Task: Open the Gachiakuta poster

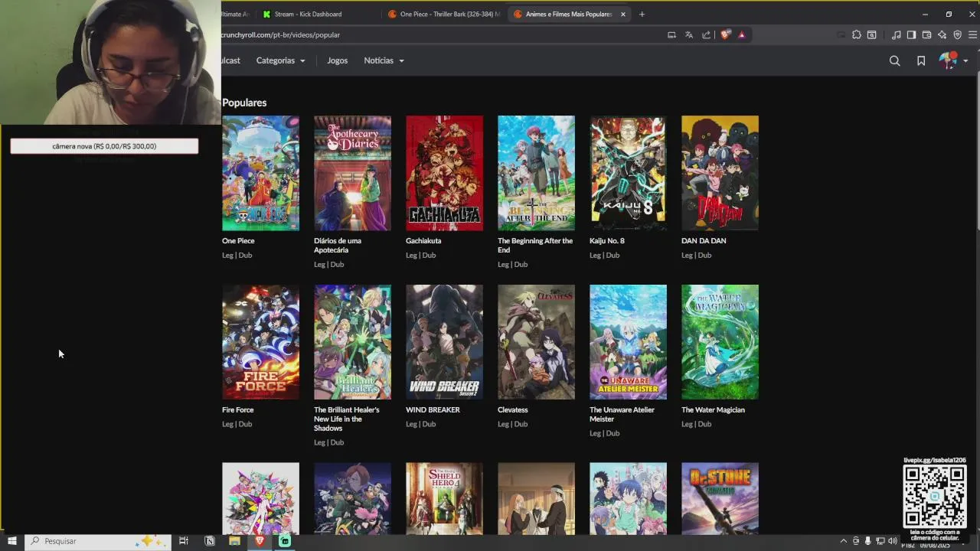Action: [444, 173]
